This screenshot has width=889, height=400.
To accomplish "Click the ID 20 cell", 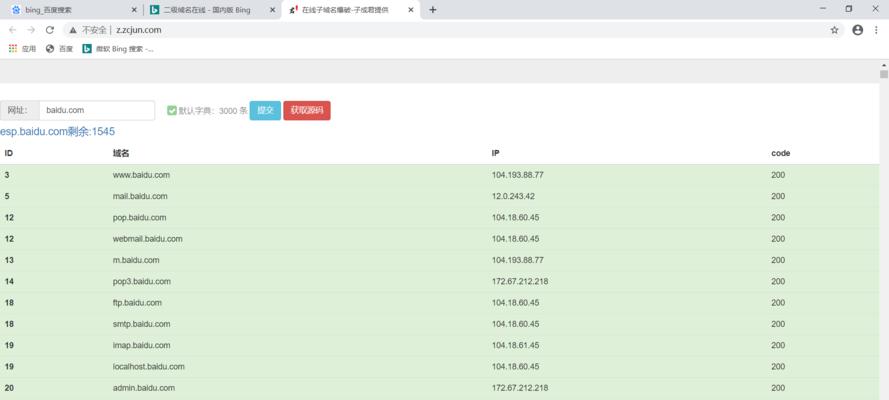I will 9,388.
